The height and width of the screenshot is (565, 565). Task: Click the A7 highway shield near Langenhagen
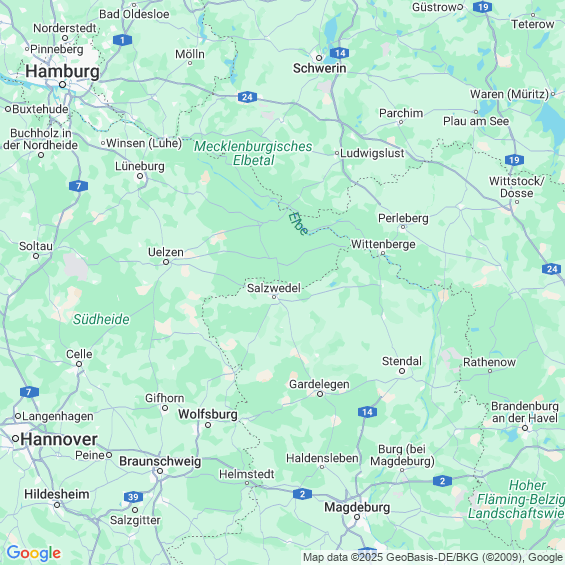click(29, 392)
